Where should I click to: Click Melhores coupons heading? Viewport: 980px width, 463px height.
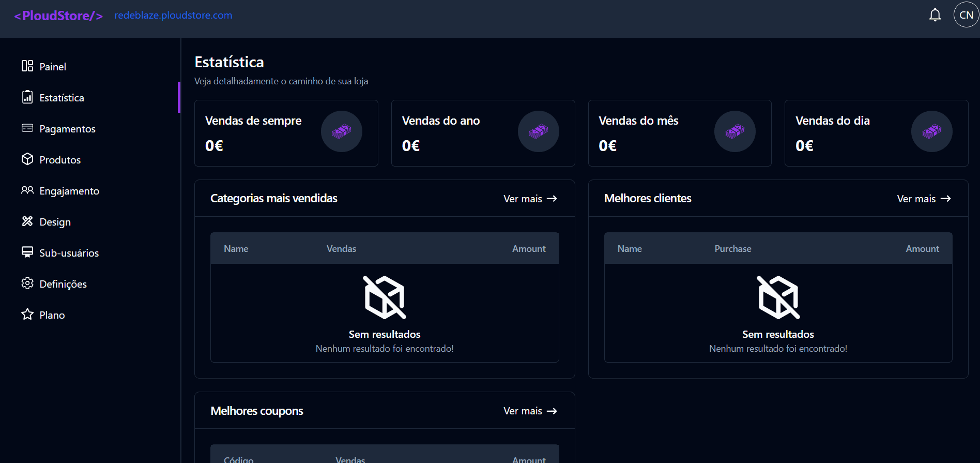(257, 411)
